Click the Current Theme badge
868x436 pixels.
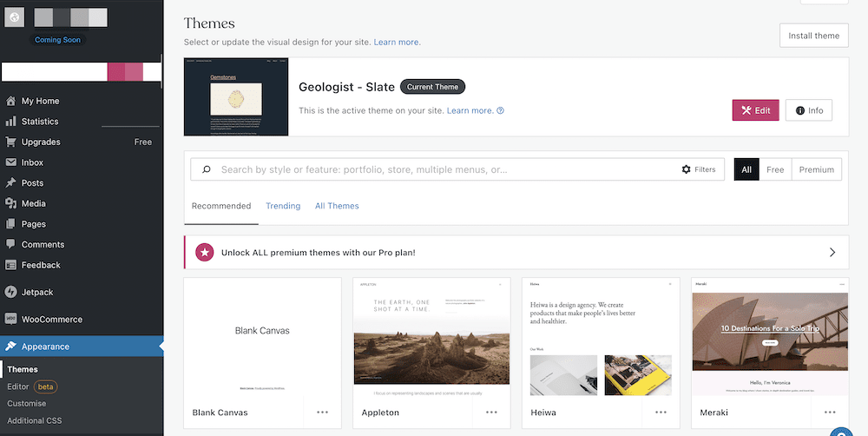pyautogui.click(x=433, y=87)
